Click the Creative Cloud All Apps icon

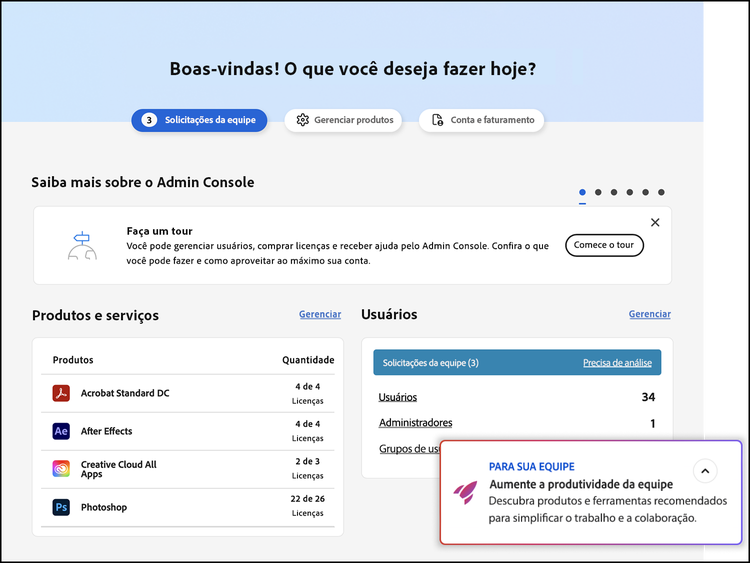(x=61, y=469)
